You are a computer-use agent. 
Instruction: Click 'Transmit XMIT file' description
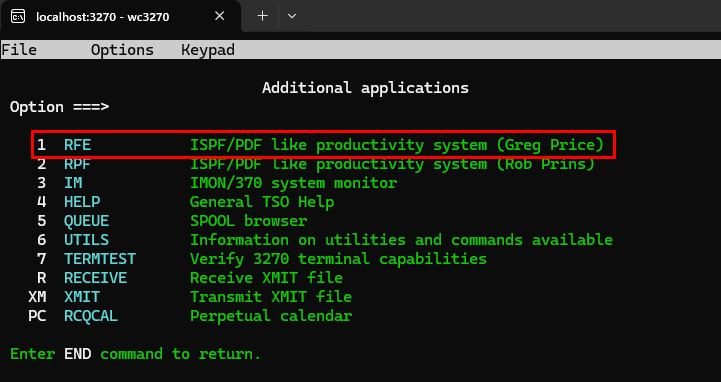click(271, 297)
